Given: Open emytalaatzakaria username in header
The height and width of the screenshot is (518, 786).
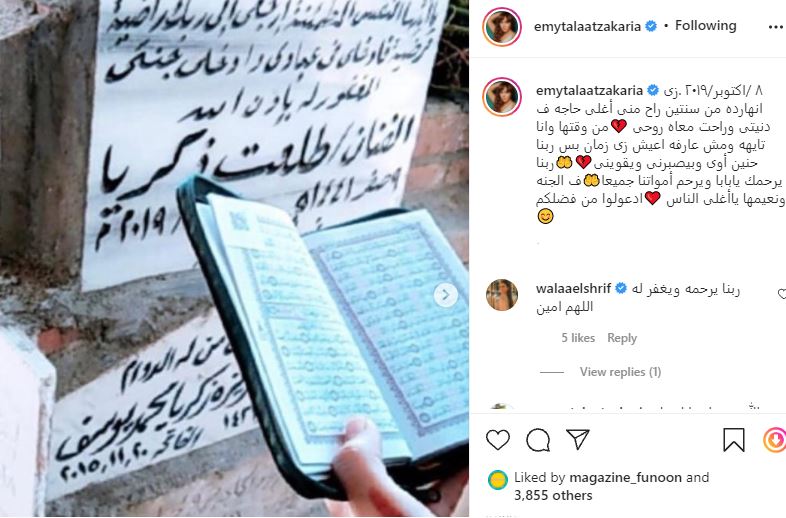Looking at the screenshot, I should 587,27.
